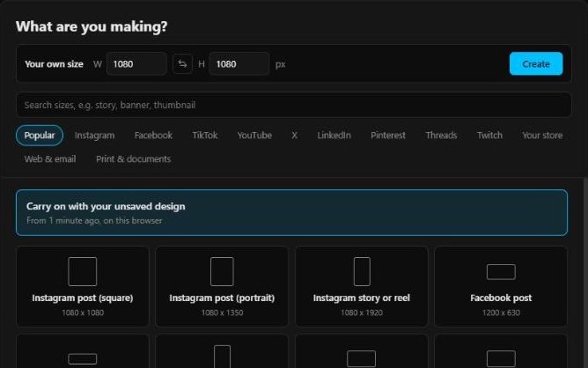The width and height of the screenshot is (588, 368).
Task: Click the portrait shape icon for 1080 x 1350
Action: click(222, 271)
